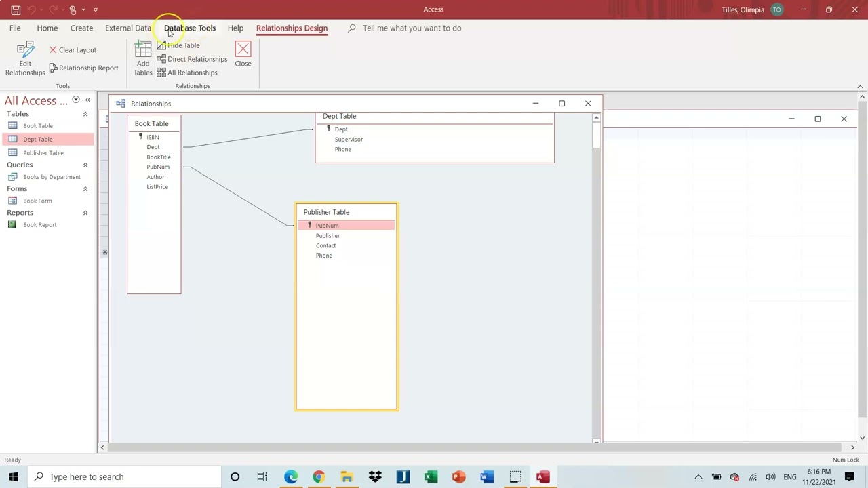This screenshot has height=488, width=868.
Task: Open the File tab
Action: point(15,28)
